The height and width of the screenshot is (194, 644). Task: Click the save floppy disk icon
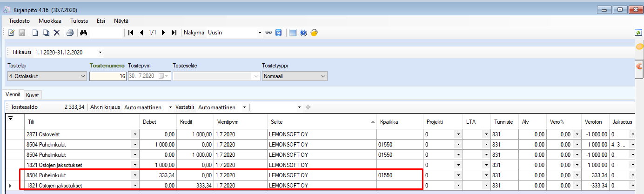click(22, 33)
